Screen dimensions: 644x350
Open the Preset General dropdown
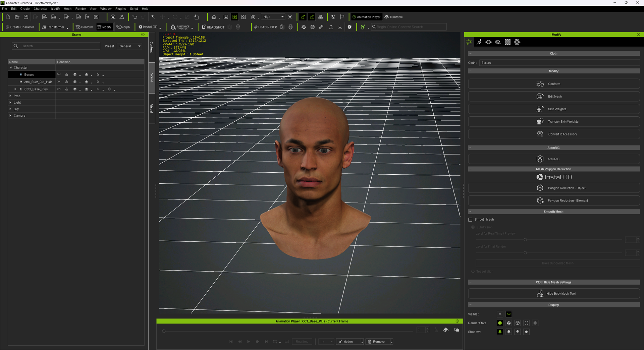(130, 46)
